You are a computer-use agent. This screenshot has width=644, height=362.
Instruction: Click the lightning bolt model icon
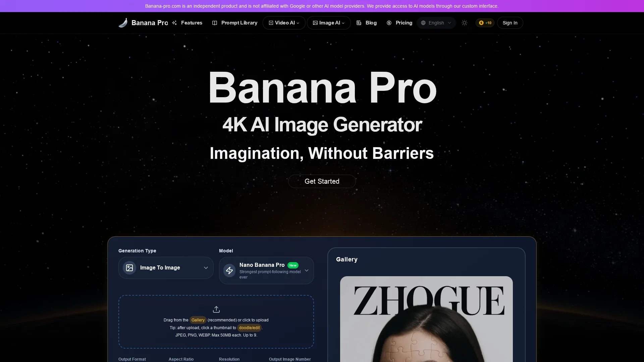(229, 270)
